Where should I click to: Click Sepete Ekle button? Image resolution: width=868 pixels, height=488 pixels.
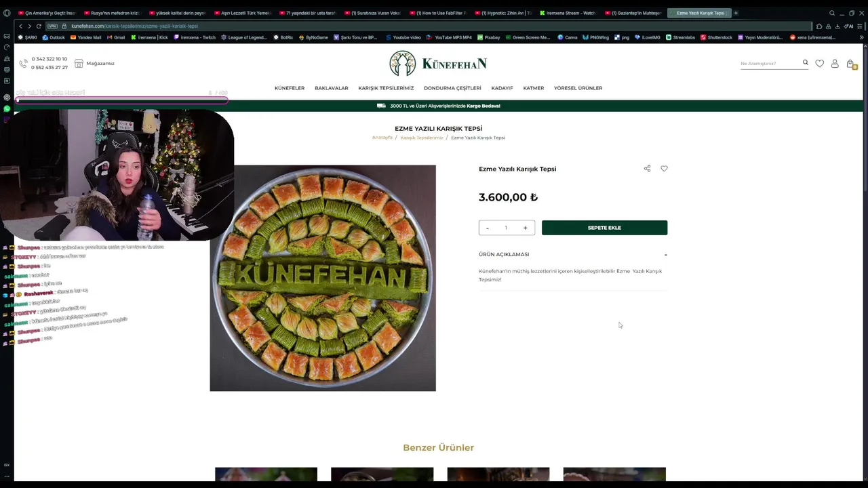(x=604, y=228)
